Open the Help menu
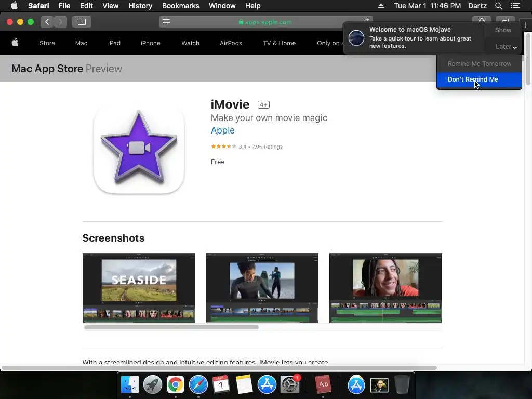Viewport: 532px width, 399px height. [x=253, y=6]
